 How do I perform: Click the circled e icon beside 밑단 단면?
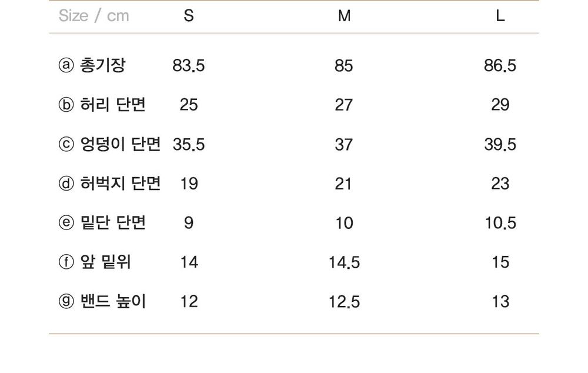coord(66,223)
